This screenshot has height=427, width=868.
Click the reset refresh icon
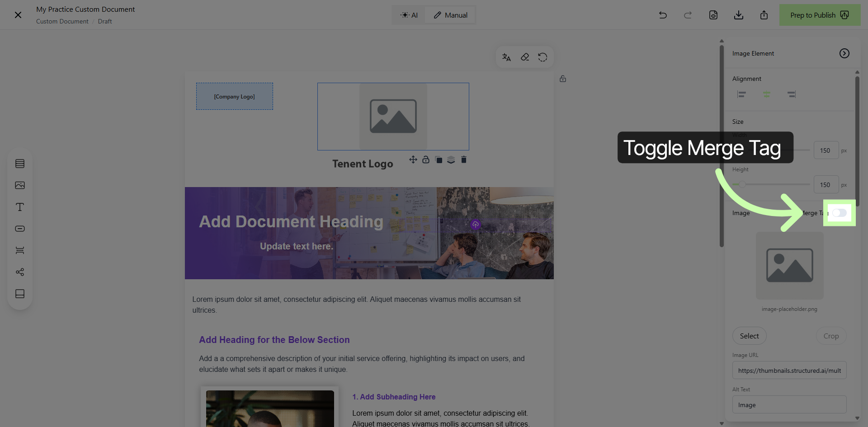coord(542,57)
